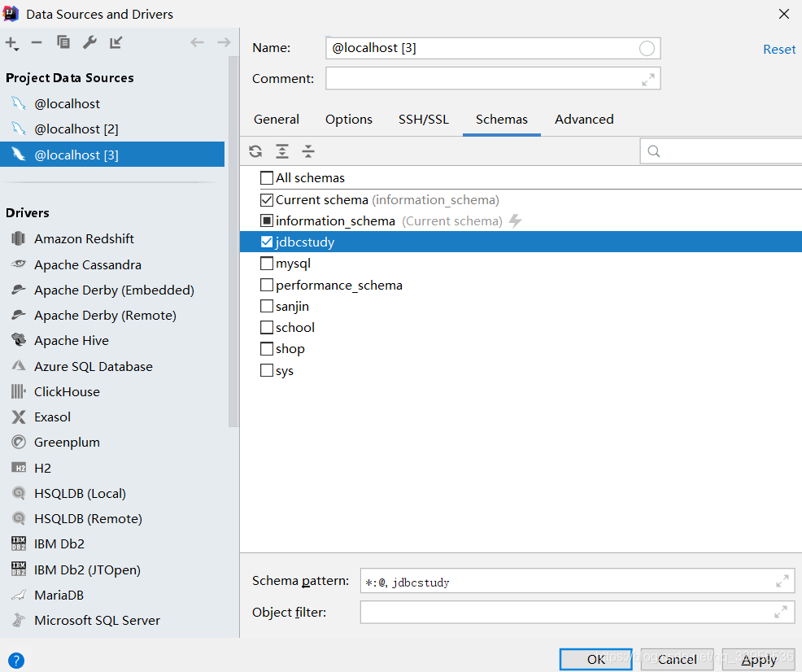Click the duplicate data source icon
802x672 pixels.
click(x=63, y=42)
